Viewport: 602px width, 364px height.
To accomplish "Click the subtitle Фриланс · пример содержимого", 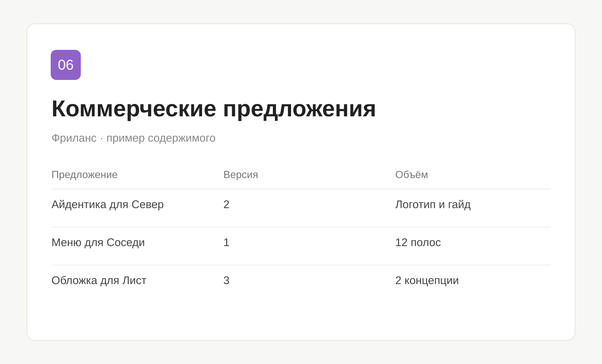I will (x=133, y=138).
